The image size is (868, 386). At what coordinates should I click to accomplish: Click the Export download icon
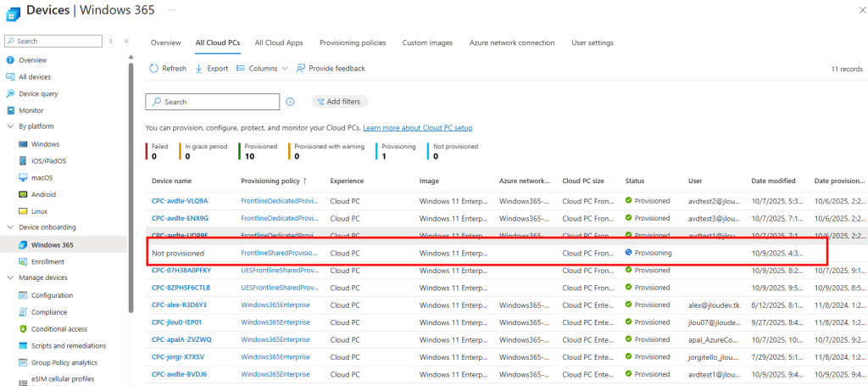coord(199,69)
